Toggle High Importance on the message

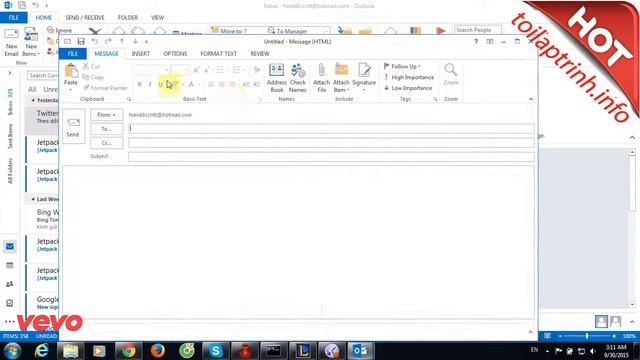point(409,77)
